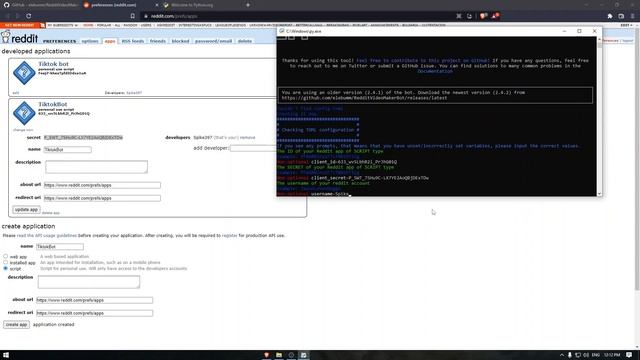
Task: Click the about url field in create application
Action: 94,300
